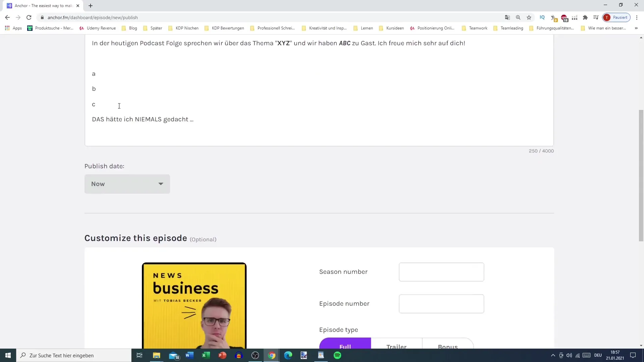Launch Word from the taskbar

coord(190,355)
